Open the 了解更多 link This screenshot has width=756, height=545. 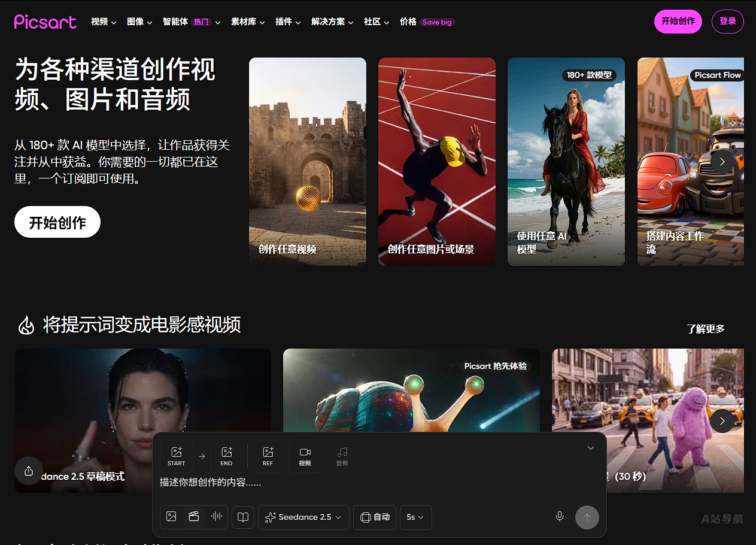point(706,329)
